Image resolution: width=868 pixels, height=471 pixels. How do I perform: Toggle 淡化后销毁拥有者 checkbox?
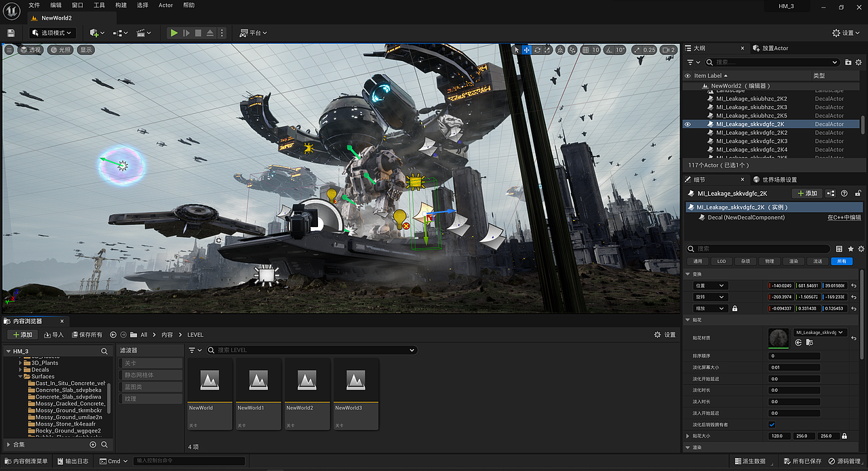772,424
